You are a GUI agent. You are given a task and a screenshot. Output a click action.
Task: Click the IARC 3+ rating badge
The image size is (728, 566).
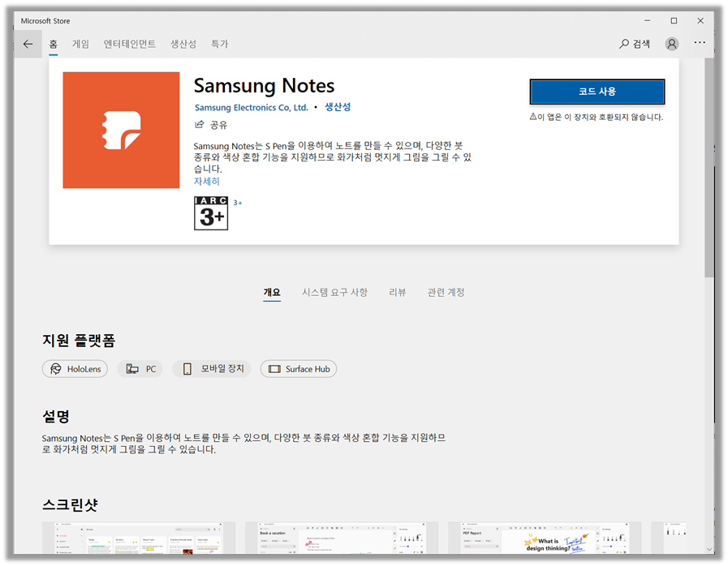[211, 213]
